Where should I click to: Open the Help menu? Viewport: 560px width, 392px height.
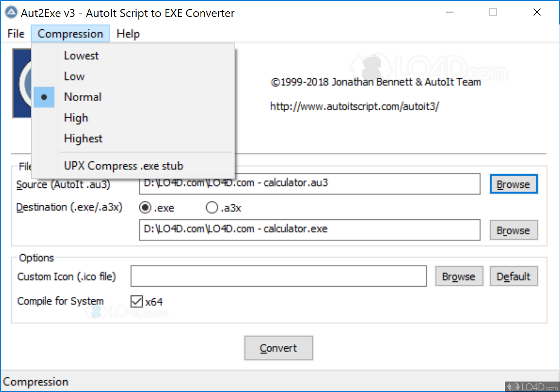[128, 33]
